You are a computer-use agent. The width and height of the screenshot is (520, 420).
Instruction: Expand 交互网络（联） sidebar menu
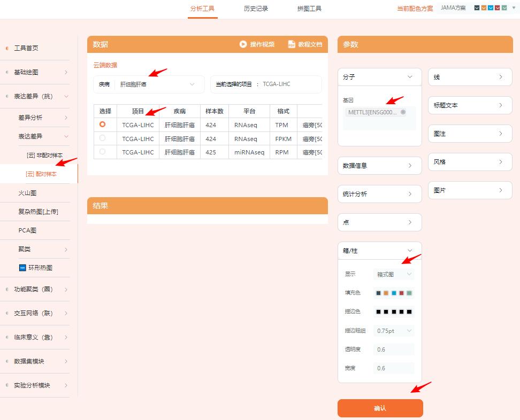[x=35, y=313]
